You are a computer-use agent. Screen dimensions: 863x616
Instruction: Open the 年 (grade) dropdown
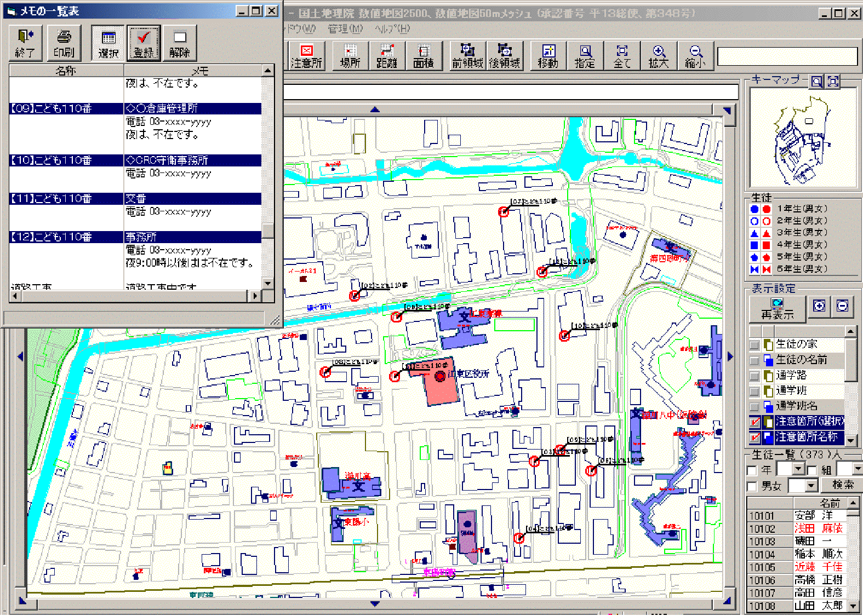798,469
